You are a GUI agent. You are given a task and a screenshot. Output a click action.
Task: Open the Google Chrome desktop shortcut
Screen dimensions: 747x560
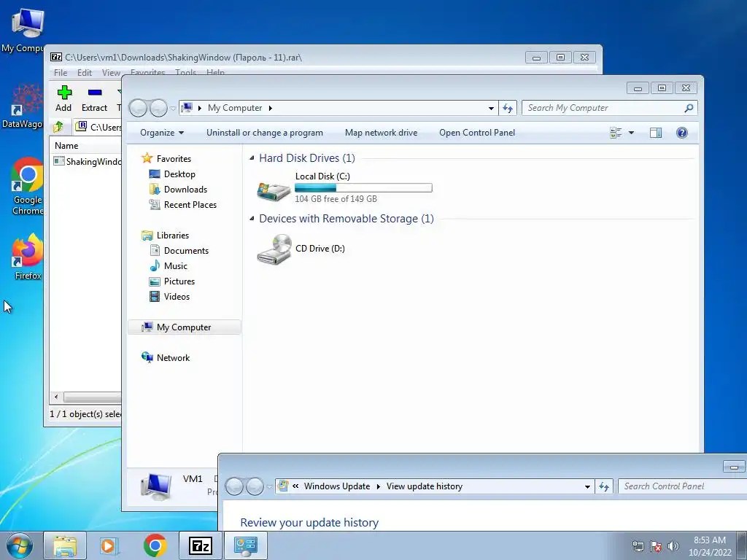click(x=27, y=186)
